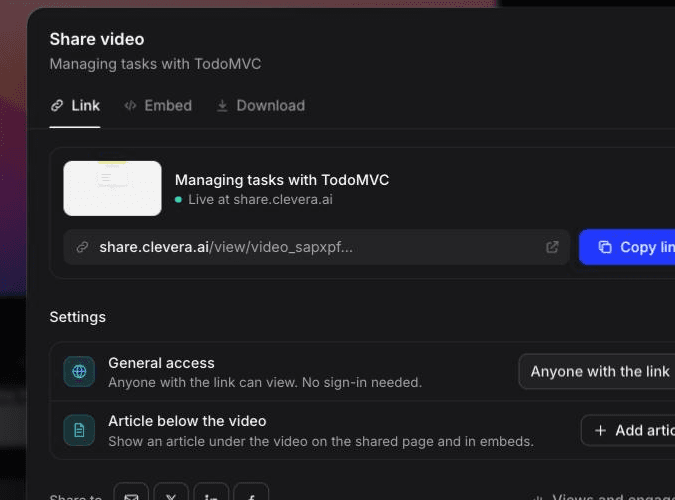Click the 'Live at share.clevera.ai' status text
675x500 pixels.
pyautogui.click(x=260, y=199)
